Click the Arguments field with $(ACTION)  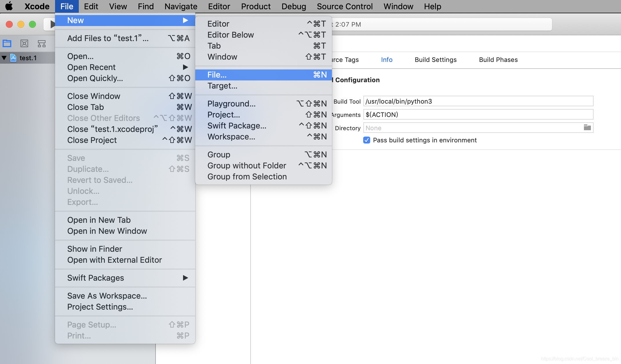(x=478, y=115)
